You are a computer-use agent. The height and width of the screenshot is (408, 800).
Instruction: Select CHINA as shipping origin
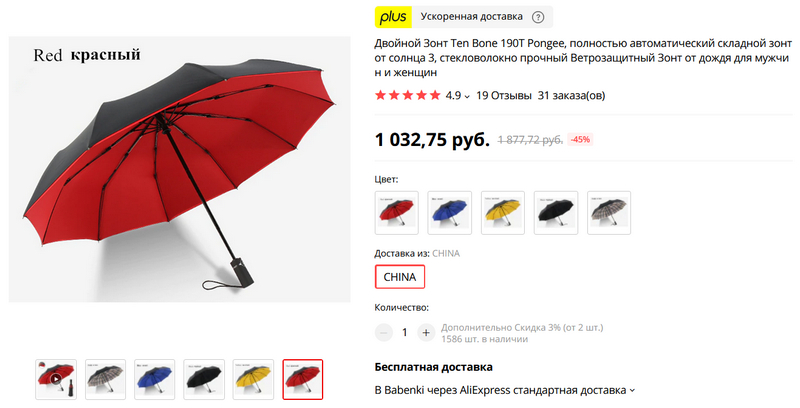tap(399, 277)
